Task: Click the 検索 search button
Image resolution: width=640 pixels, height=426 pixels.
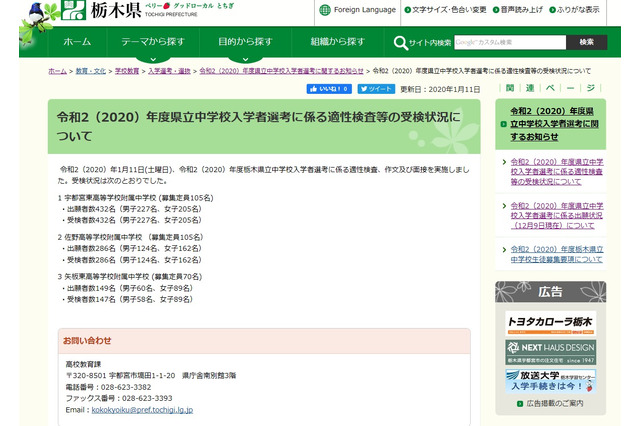Action: pyautogui.click(x=587, y=42)
